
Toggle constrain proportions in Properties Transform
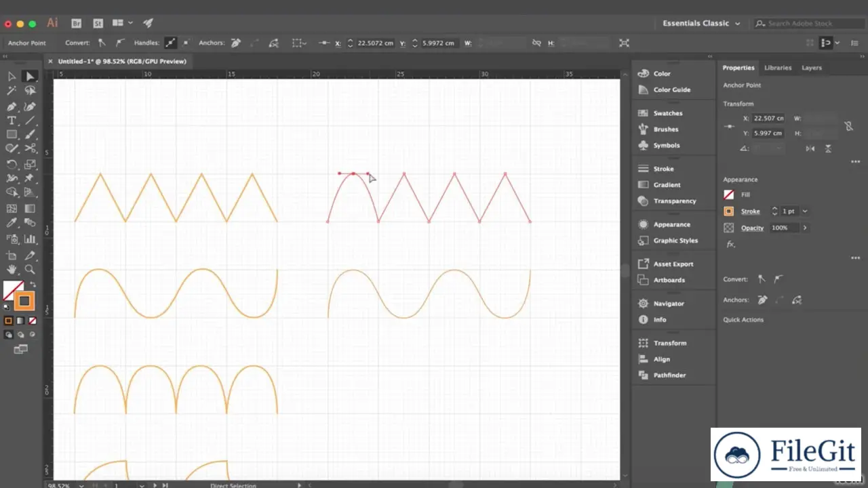[848, 126]
